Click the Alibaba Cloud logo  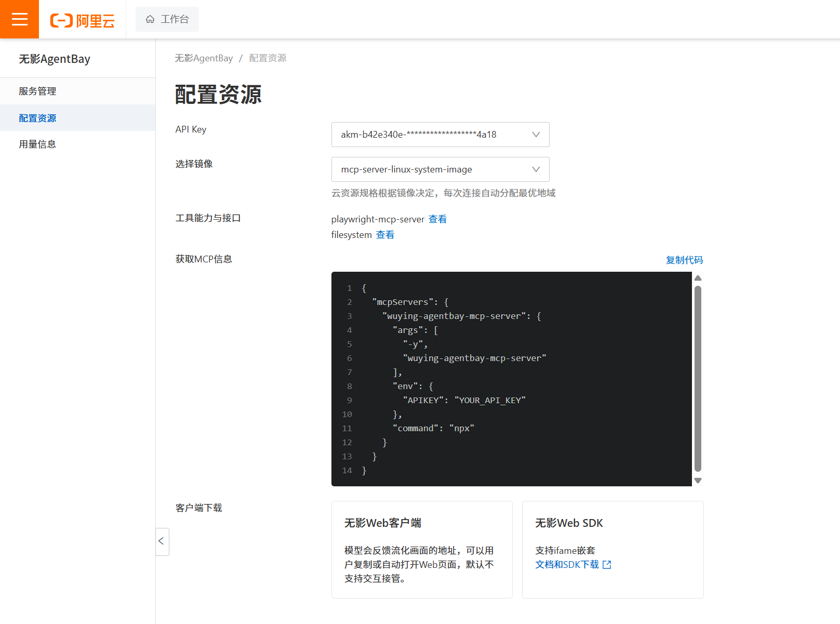click(82, 20)
